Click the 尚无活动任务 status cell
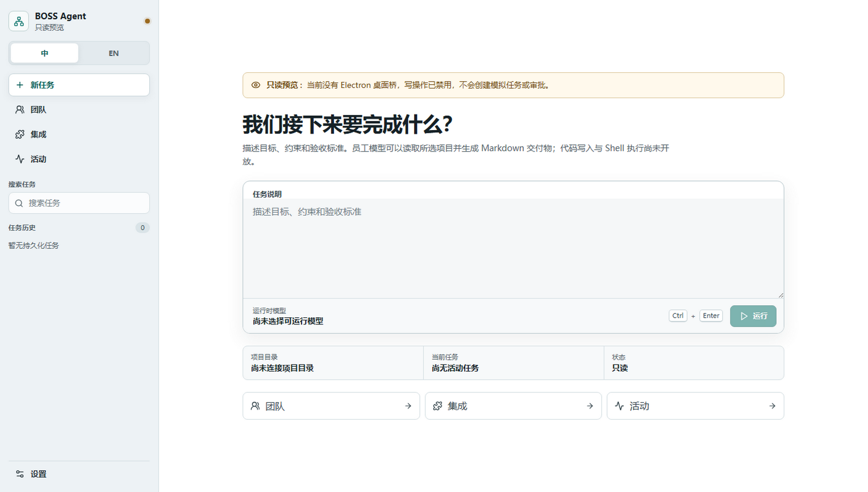The width and height of the screenshot is (868, 492). [514, 363]
